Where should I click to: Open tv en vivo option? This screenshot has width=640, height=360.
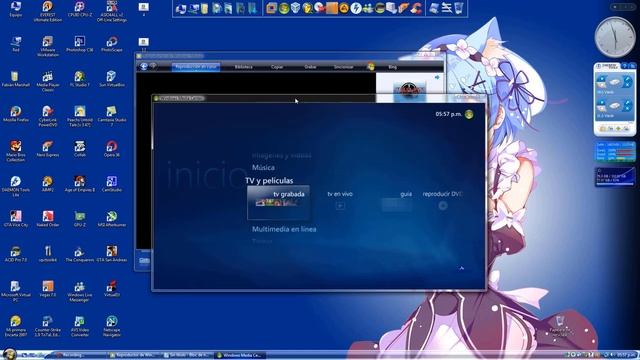[340, 199]
